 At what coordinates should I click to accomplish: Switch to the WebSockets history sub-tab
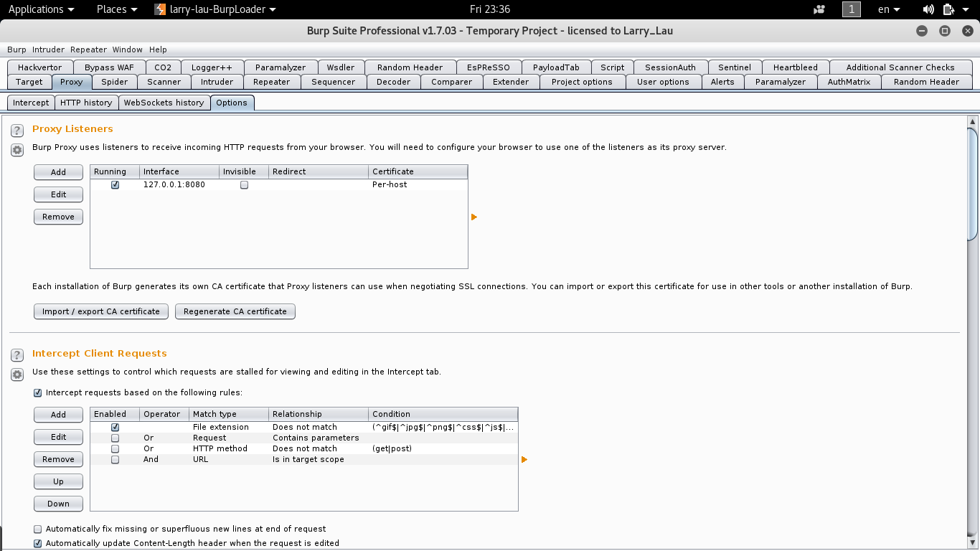coord(164,103)
